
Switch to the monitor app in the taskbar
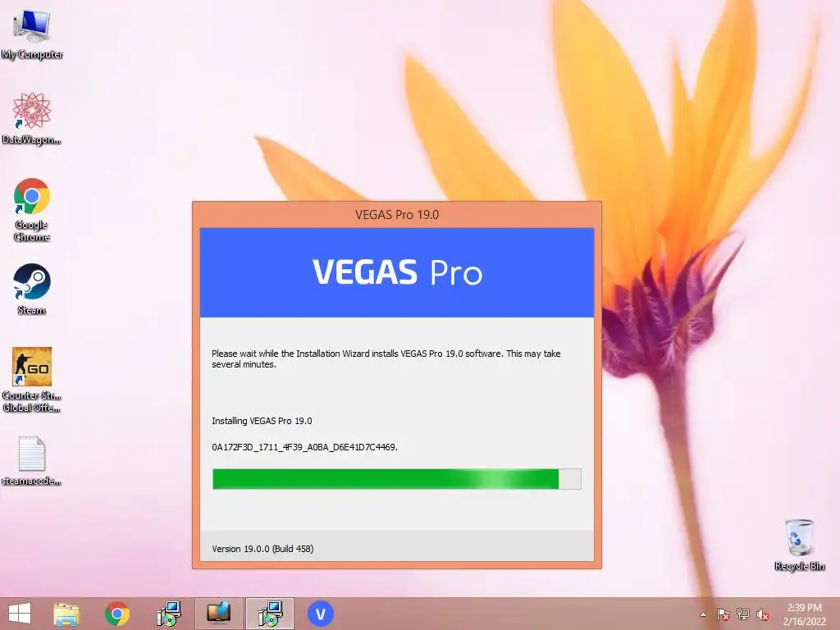click(218, 614)
